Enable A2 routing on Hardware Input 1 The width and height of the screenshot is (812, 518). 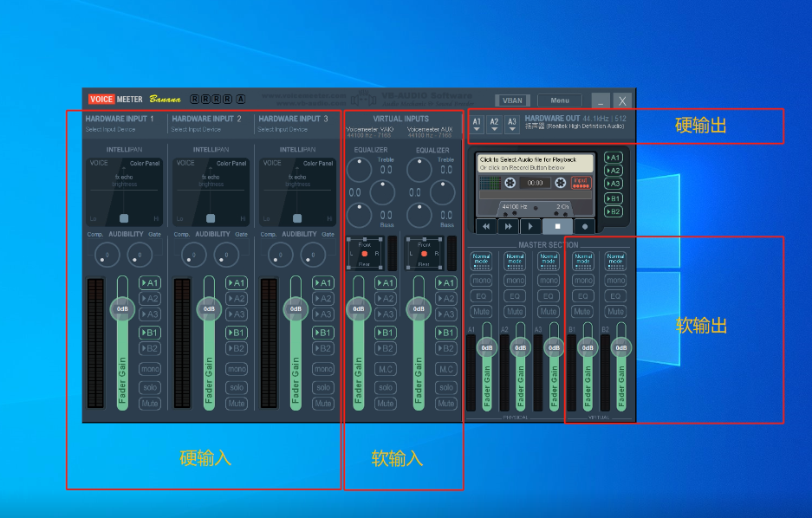150,299
